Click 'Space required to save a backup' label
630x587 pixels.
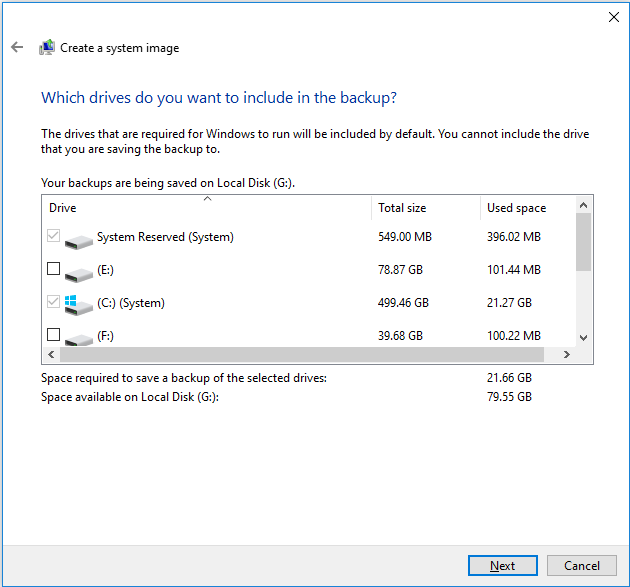184,378
